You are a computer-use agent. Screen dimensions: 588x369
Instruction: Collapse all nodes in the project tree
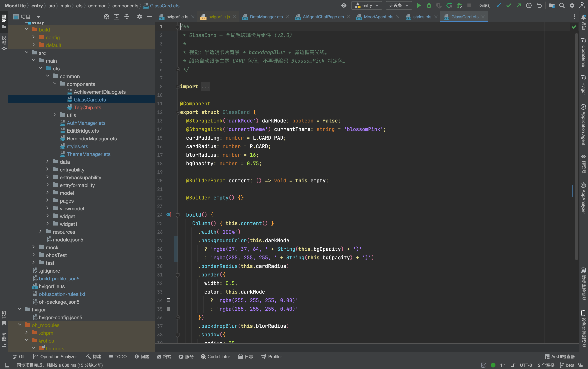tap(127, 17)
